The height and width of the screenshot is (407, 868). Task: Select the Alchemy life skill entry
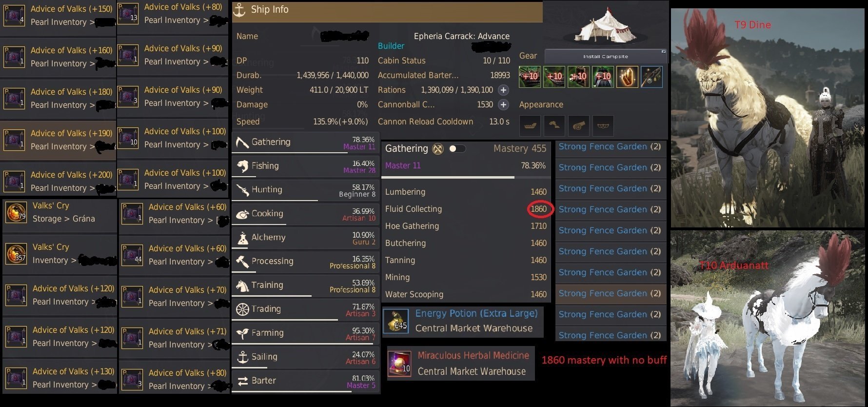(x=305, y=238)
